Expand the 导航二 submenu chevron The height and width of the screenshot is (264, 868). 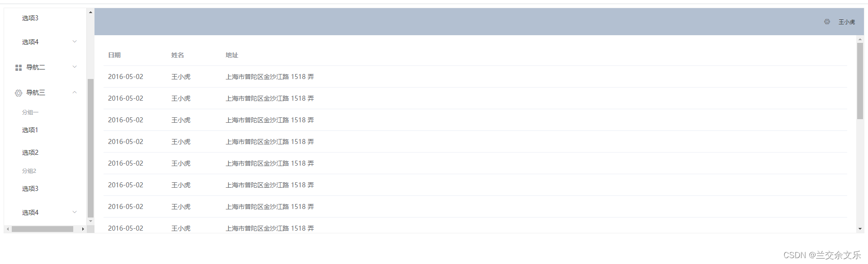[75, 67]
